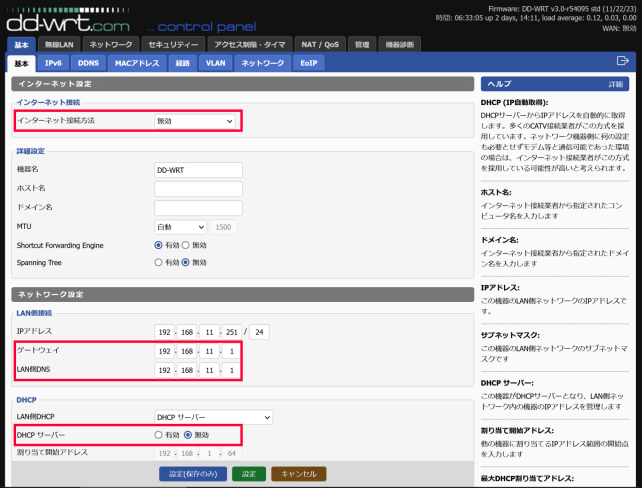Open the アクセス制限・タイマ tab
Screen dimensions: 642x488
pos(249,44)
